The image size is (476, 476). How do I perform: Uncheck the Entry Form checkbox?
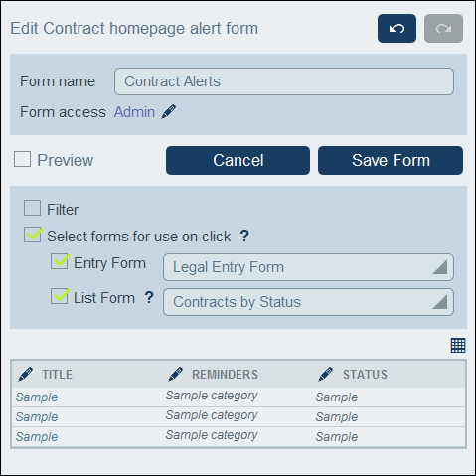[x=60, y=261]
